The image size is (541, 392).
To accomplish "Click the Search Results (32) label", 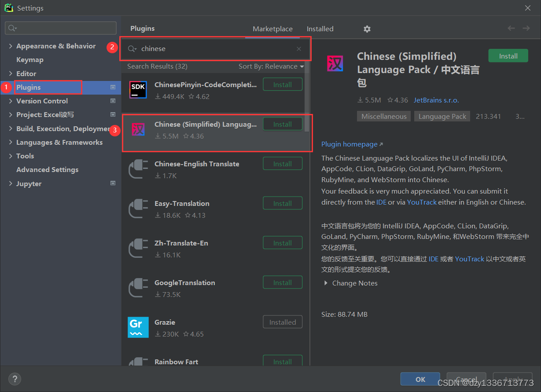I will (157, 66).
